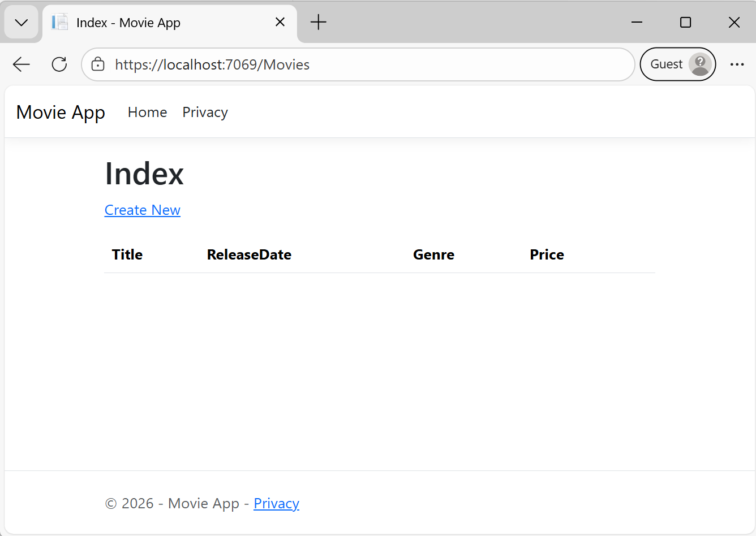Click the Price column header
The image size is (756, 536).
click(x=547, y=254)
